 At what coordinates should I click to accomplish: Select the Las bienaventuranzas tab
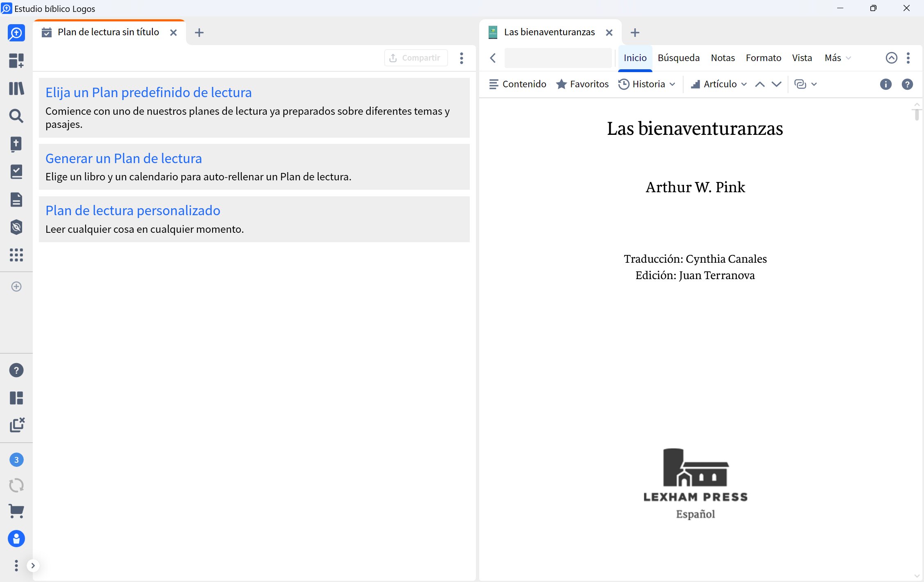(549, 32)
